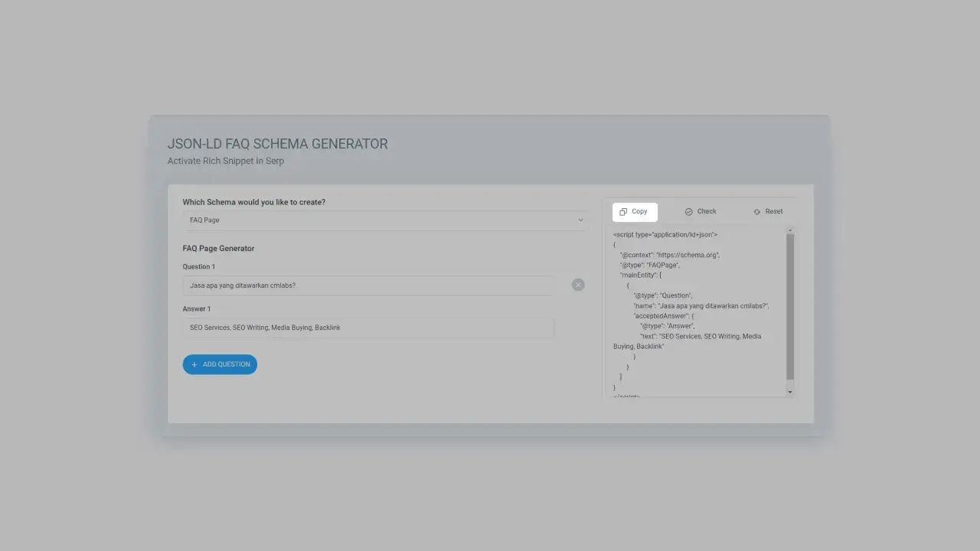Click the chevron on the FAQ Page selector
Screen dimensions: 980x551
tap(580, 220)
